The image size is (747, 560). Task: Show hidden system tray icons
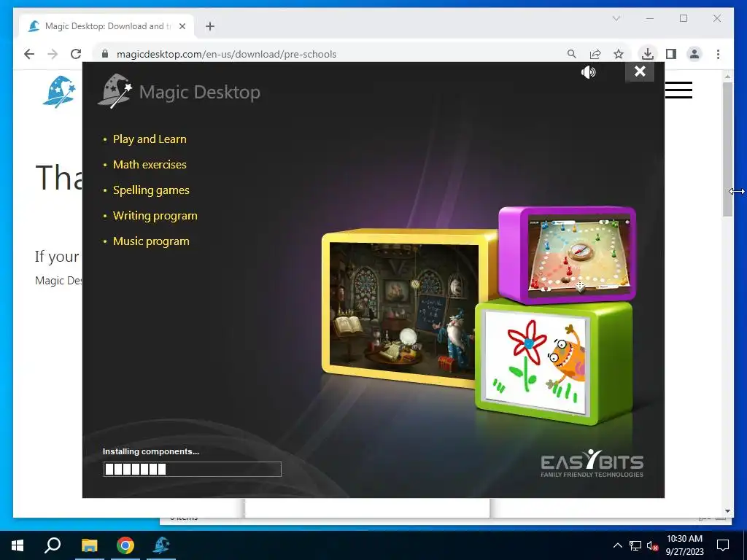click(617, 545)
